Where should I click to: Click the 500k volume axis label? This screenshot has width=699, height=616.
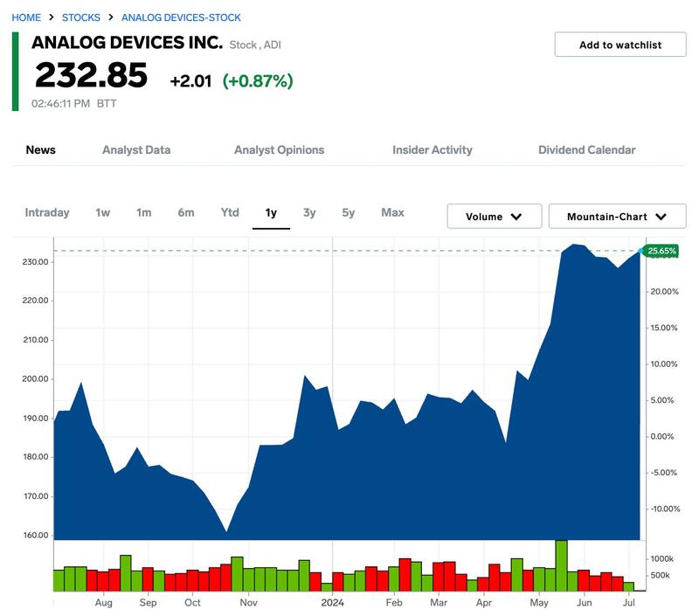(661, 576)
